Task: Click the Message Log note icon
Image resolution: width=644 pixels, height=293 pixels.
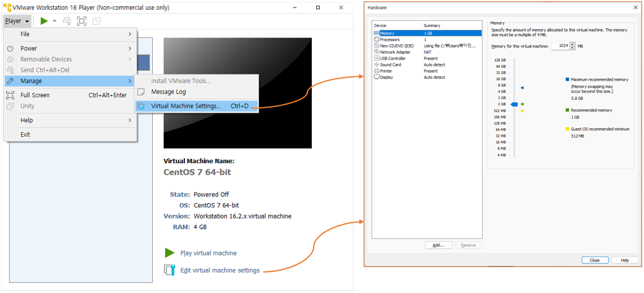Action: pos(141,92)
